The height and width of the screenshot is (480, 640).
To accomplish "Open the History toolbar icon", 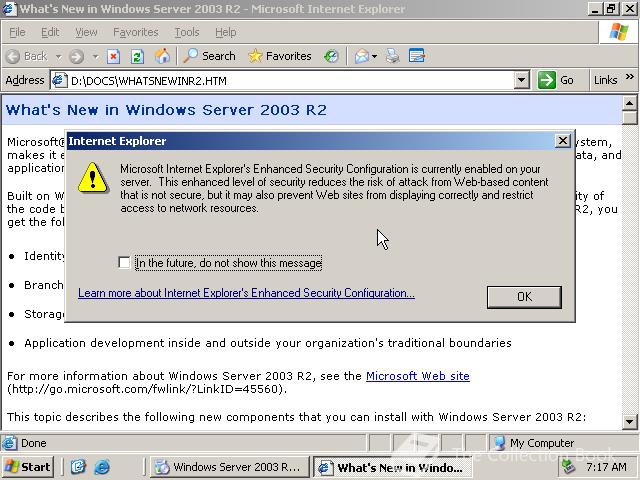I will [x=331, y=56].
